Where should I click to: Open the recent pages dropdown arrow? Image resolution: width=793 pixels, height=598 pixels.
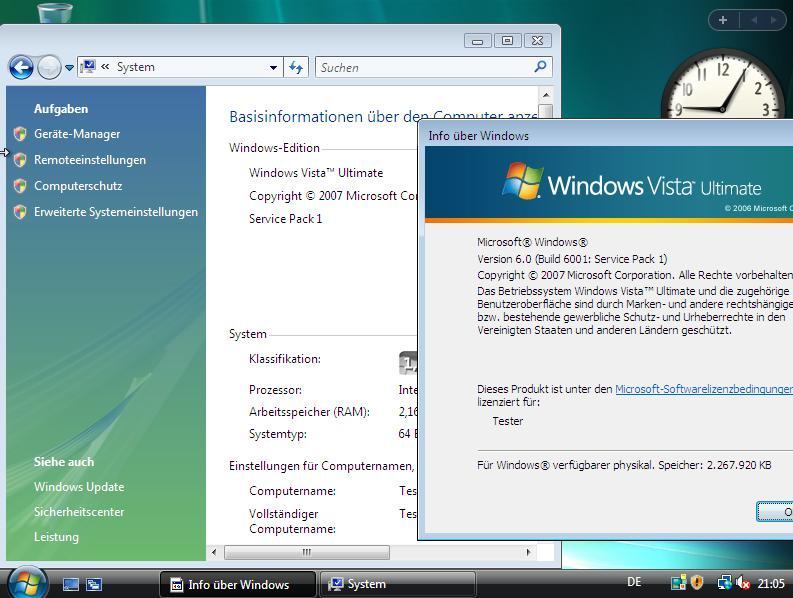(69, 67)
